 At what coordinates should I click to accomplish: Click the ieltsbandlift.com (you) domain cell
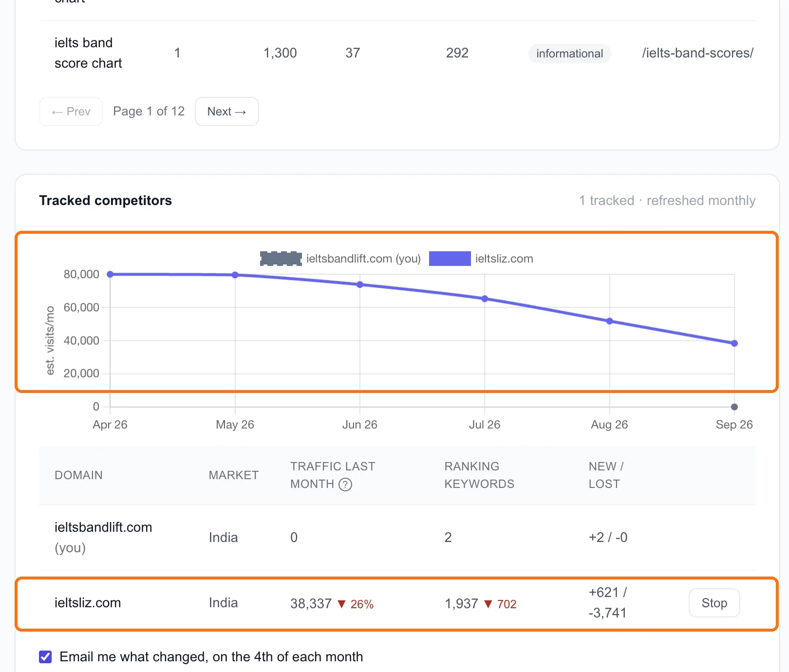103,538
